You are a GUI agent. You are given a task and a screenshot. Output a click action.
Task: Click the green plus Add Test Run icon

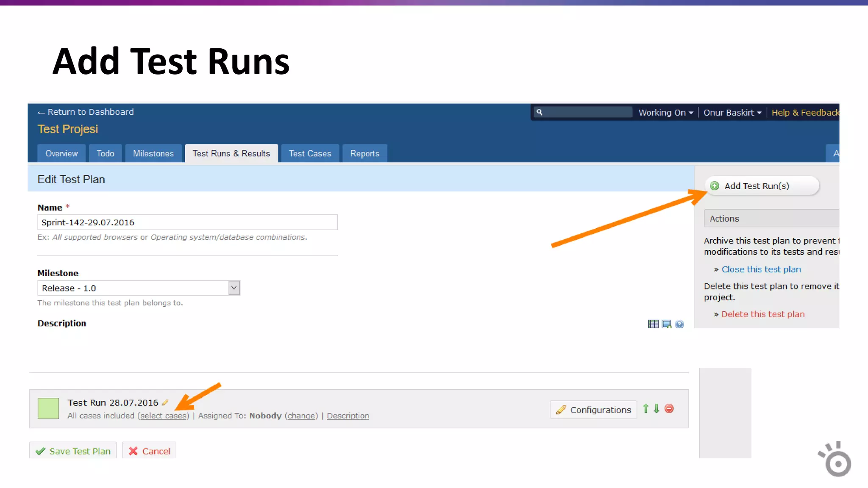pos(715,186)
